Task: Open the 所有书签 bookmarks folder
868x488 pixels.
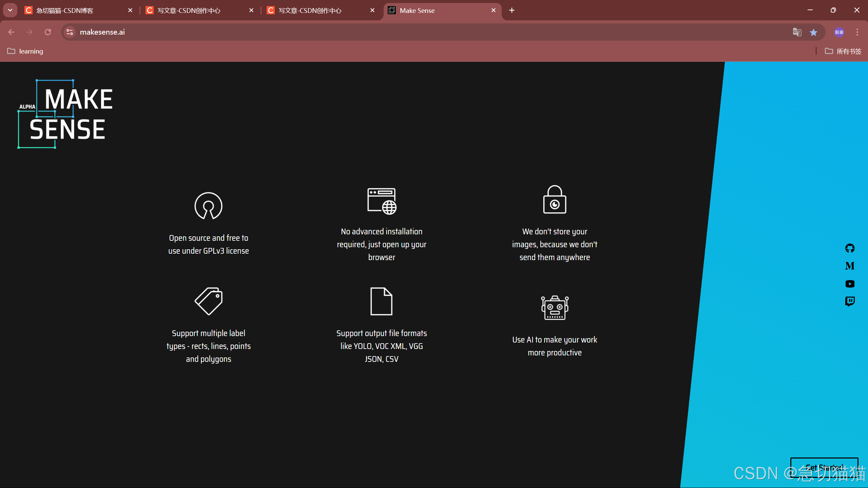Action: 843,51
